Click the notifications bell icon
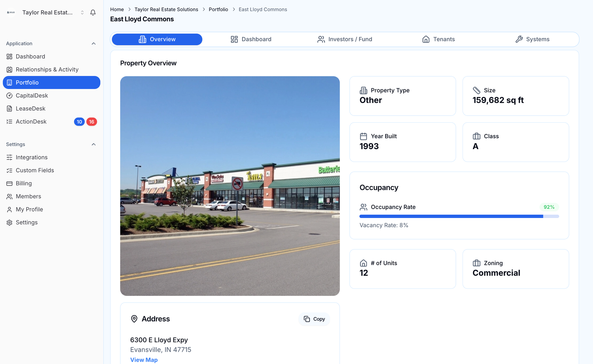The width and height of the screenshot is (593, 364). point(93,13)
